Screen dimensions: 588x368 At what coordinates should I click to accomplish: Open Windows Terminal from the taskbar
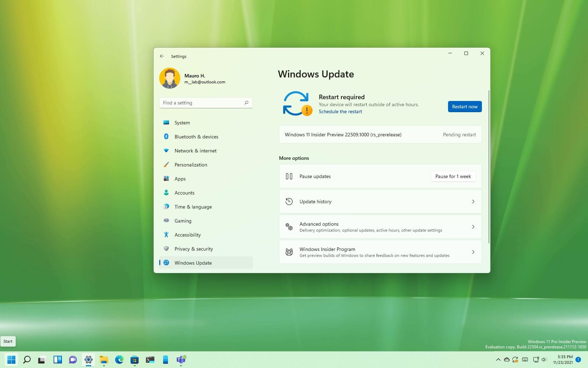coord(150,360)
